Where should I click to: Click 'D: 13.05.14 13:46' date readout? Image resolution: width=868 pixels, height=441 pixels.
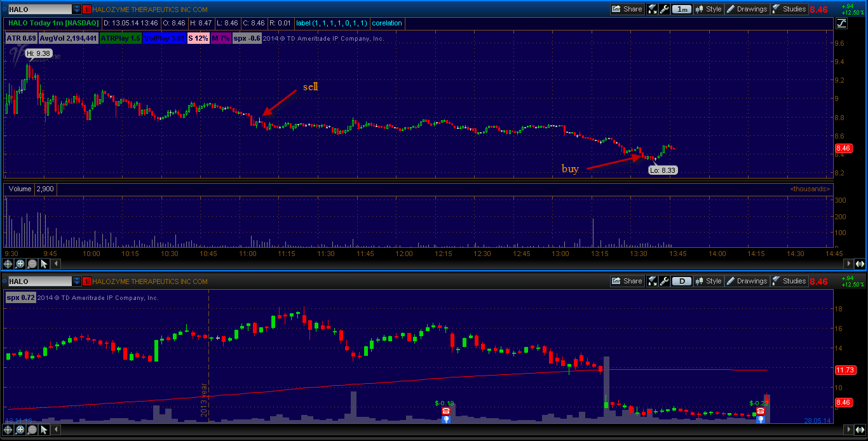[132, 23]
